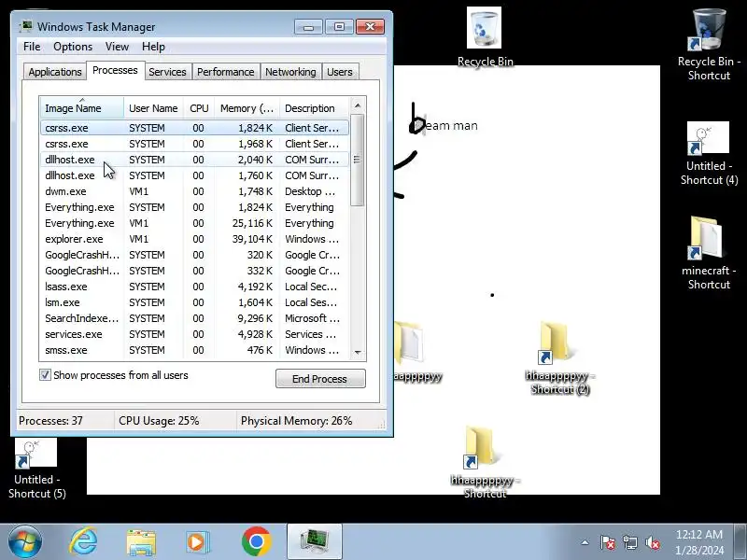Switch to the Services tab
Screen dimensions: 747x560
tap(167, 72)
